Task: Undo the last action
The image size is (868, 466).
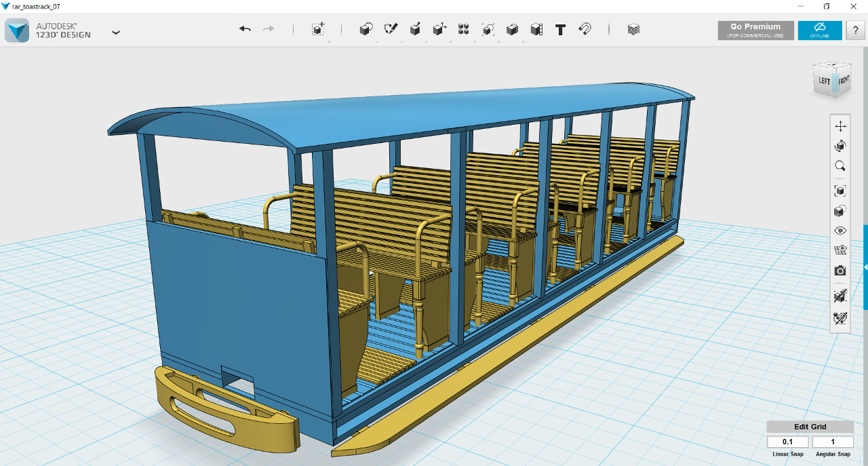Action: 245,29
